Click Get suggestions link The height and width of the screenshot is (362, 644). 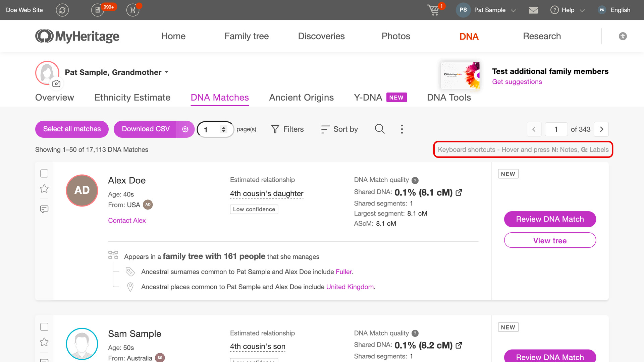(517, 82)
